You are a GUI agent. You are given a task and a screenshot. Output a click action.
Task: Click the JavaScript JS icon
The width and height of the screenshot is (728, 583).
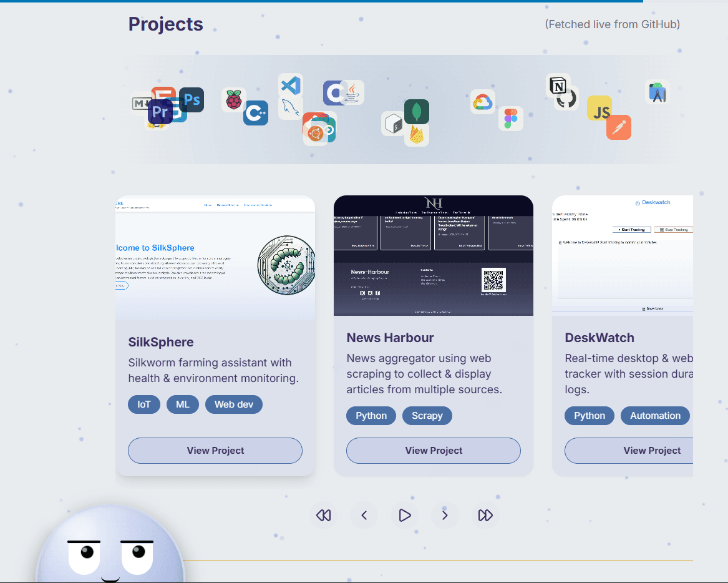tap(600, 109)
